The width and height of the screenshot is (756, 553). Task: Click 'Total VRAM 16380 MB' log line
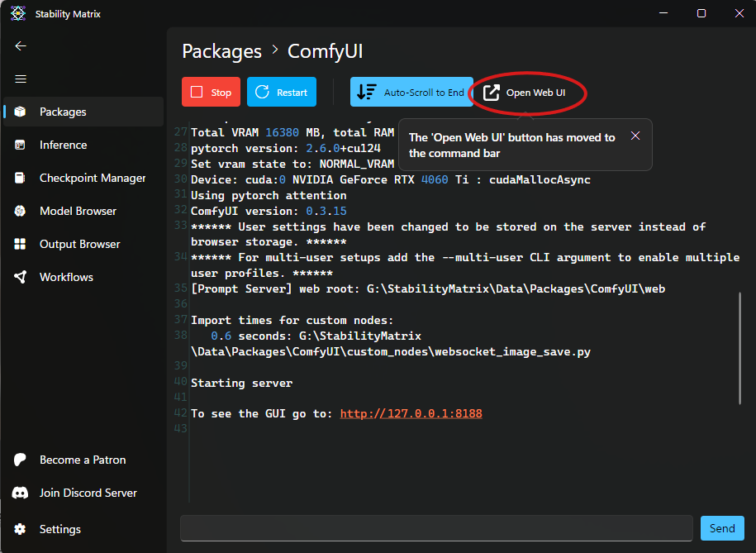click(292, 133)
